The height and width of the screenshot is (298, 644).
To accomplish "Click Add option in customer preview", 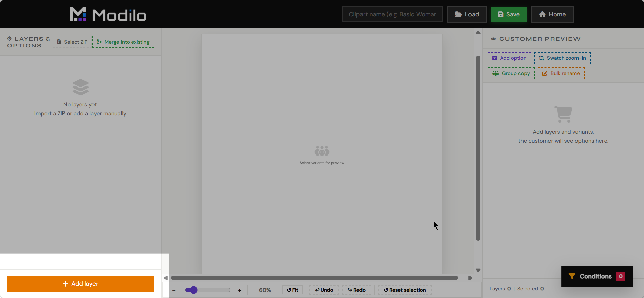I will (509, 58).
